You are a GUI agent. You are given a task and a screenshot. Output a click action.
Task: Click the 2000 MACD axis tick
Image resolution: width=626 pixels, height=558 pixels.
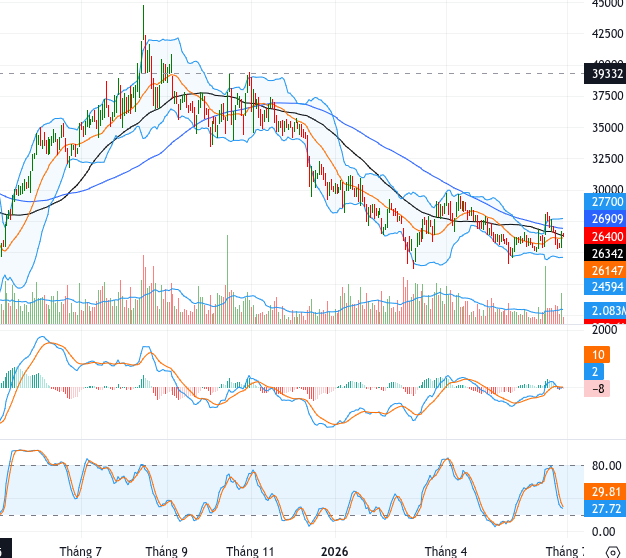click(604, 330)
